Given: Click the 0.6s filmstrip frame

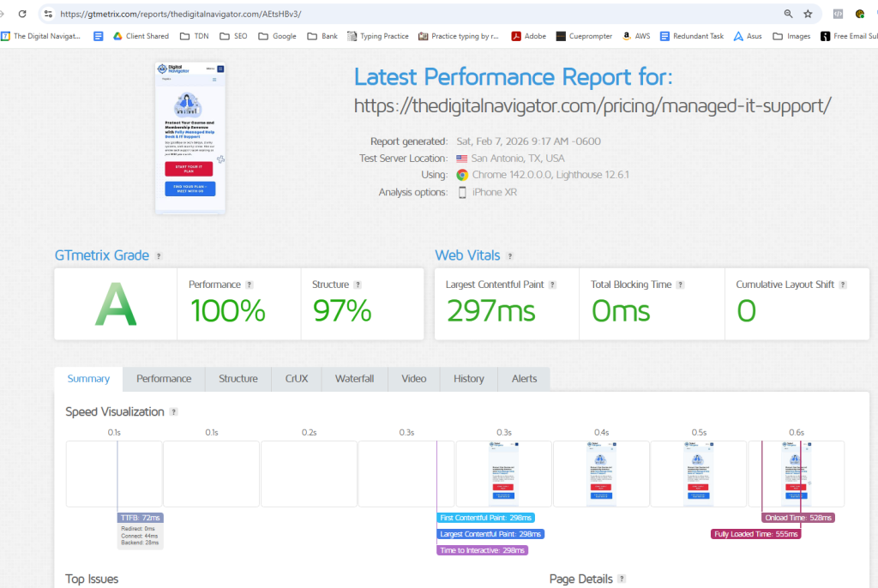Looking at the screenshot, I should click(x=797, y=474).
